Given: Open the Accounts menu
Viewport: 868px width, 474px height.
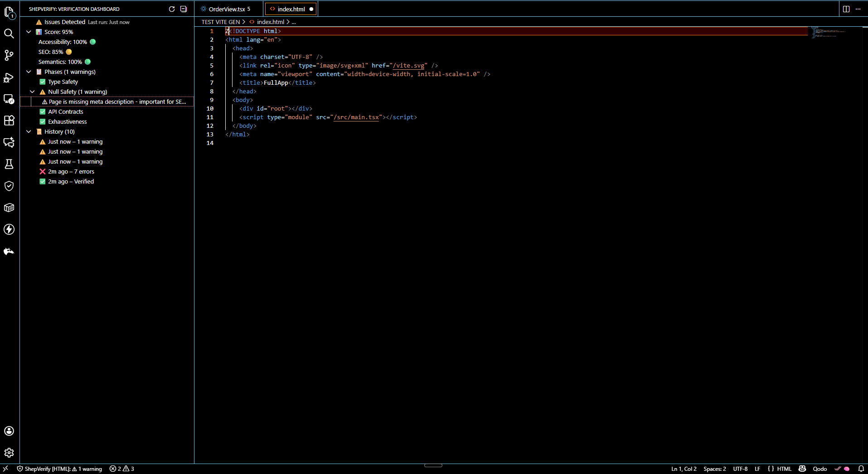Looking at the screenshot, I should pyautogui.click(x=9, y=431).
